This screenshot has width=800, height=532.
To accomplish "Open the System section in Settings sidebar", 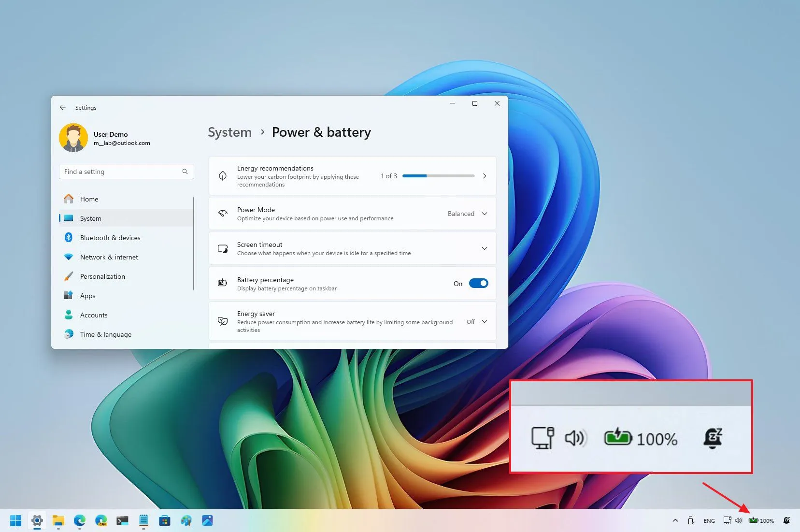I will point(90,218).
